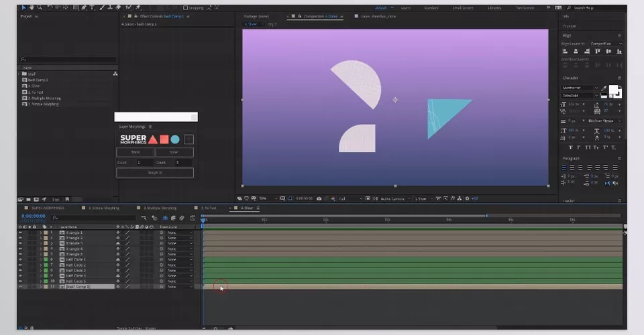Hide the Half Circle 5 layer
644x335 pixels.
[x=20, y=281]
